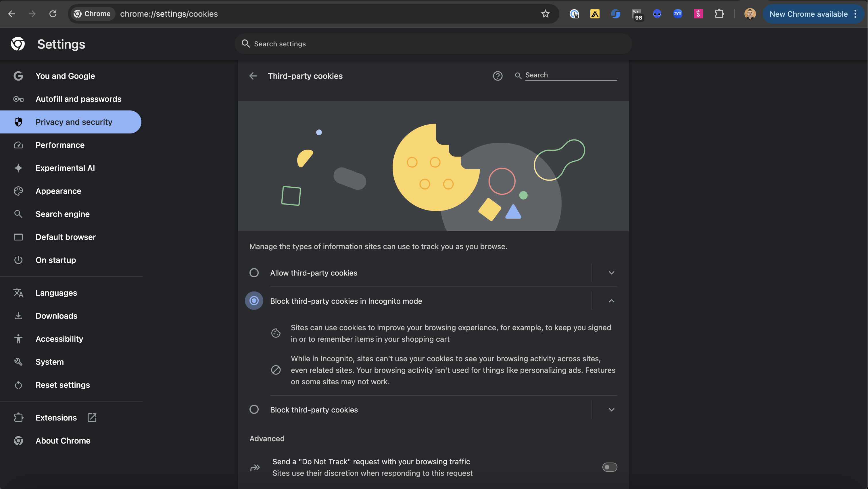Open Extensions link in sidebar
868x489 pixels.
[x=56, y=417]
